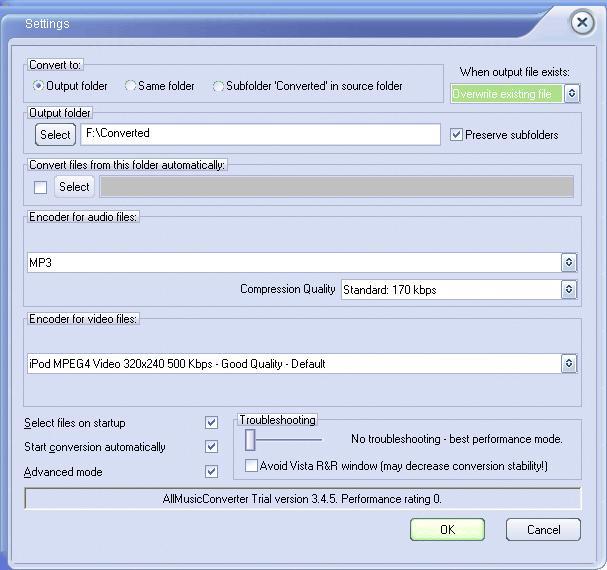The image size is (607, 570).
Task: Click Select button for Output folder
Action: tap(55, 134)
